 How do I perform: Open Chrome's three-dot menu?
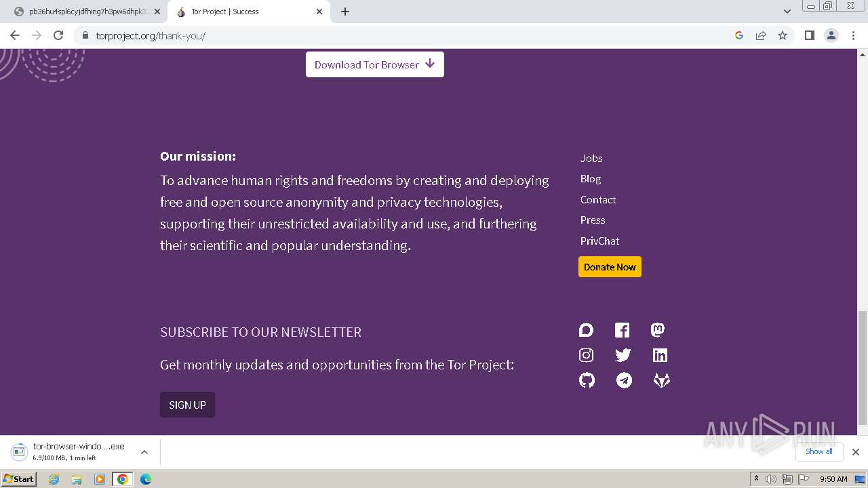coord(853,35)
